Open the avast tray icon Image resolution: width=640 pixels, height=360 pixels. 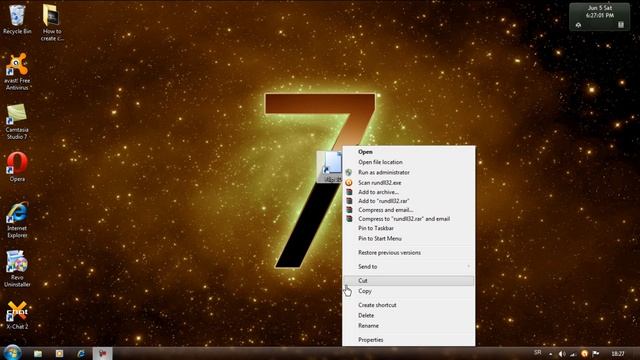click(x=584, y=354)
